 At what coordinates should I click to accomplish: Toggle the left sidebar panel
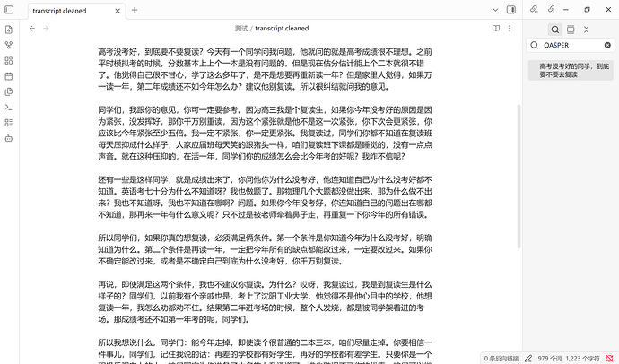[x=9, y=10]
